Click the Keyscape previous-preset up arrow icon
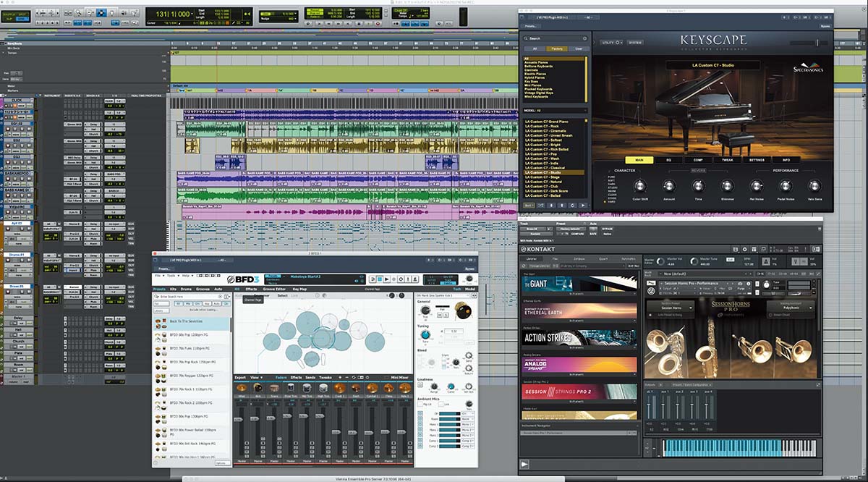Image resolution: width=868 pixels, height=482 pixels. point(562,206)
